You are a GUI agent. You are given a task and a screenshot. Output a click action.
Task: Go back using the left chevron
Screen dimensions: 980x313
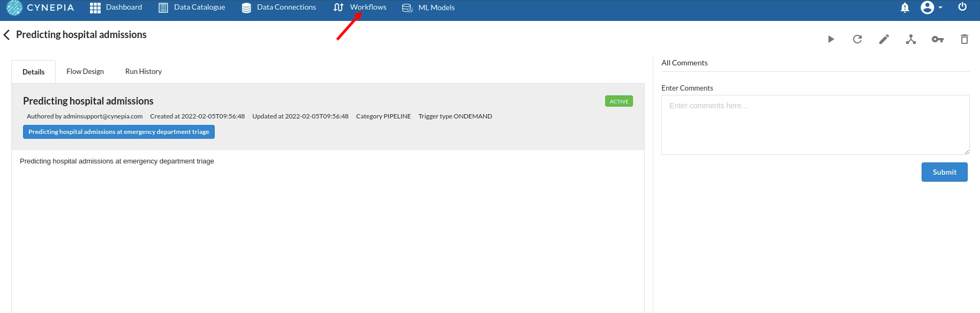point(7,35)
